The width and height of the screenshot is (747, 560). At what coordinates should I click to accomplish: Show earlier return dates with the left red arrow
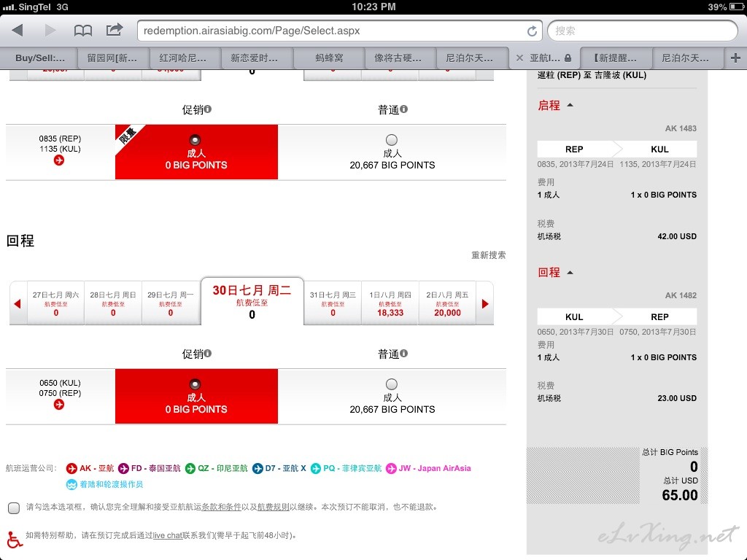coord(18,304)
